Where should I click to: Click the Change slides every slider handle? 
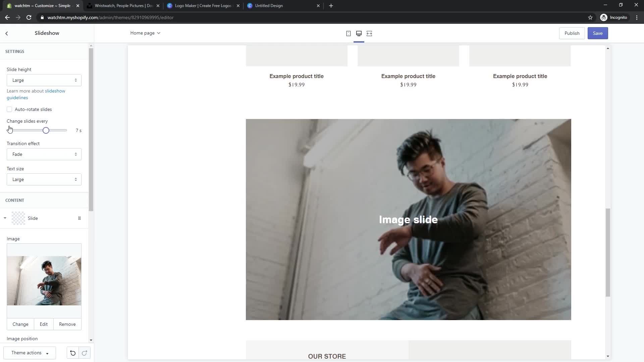pos(46,130)
